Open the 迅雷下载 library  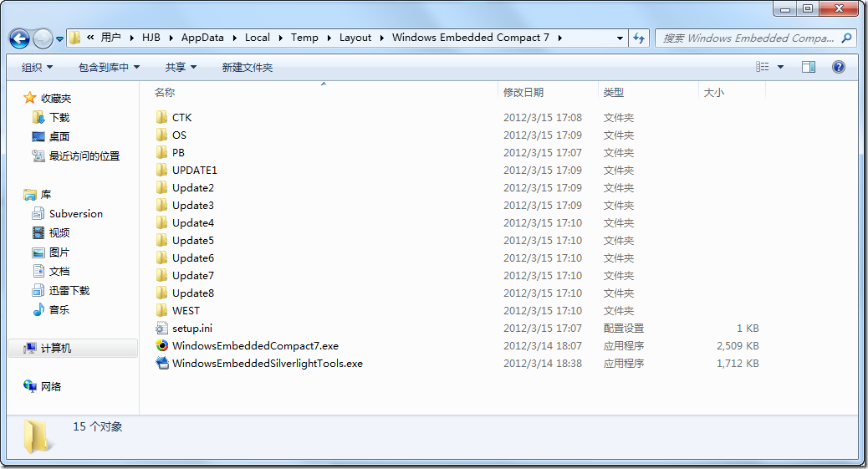click(x=69, y=291)
